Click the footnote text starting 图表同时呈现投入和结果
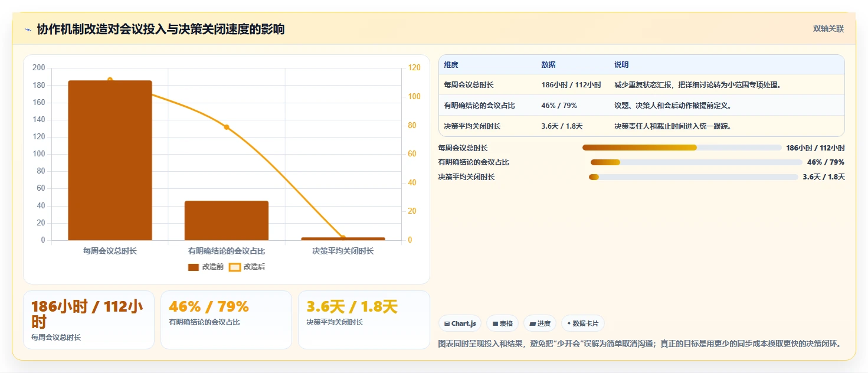Image resolution: width=868 pixels, height=373 pixels. click(x=640, y=343)
